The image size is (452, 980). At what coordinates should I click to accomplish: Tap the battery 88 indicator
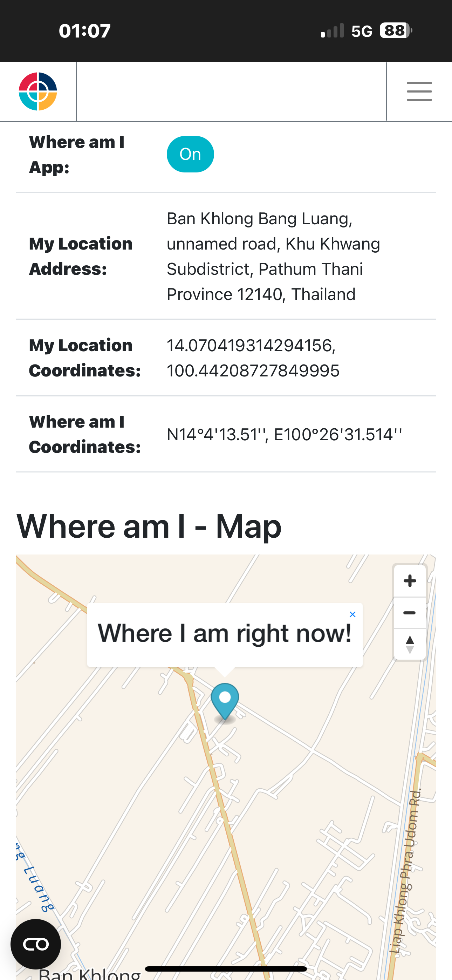pos(396,30)
